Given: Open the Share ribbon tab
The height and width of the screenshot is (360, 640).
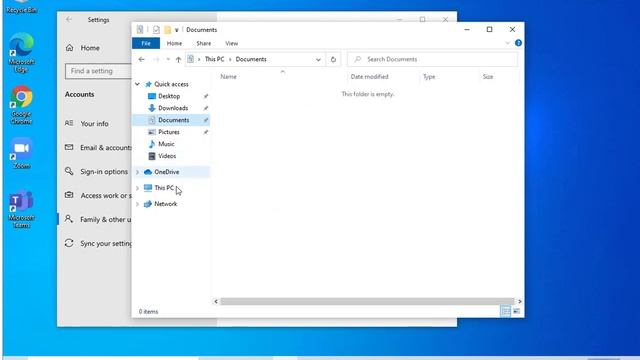Looking at the screenshot, I should pos(204,43).
